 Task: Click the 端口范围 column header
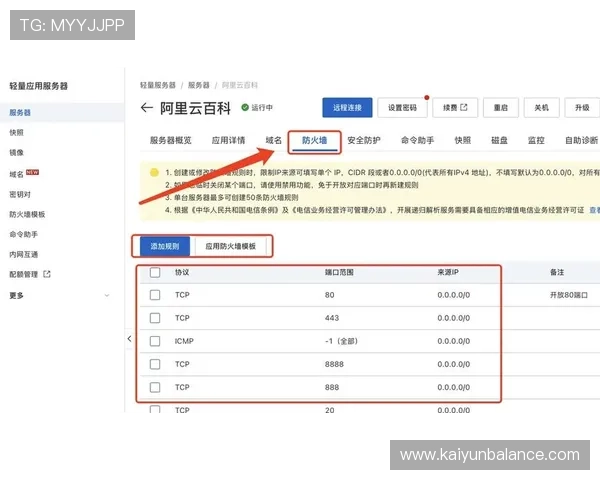point(339,272)
